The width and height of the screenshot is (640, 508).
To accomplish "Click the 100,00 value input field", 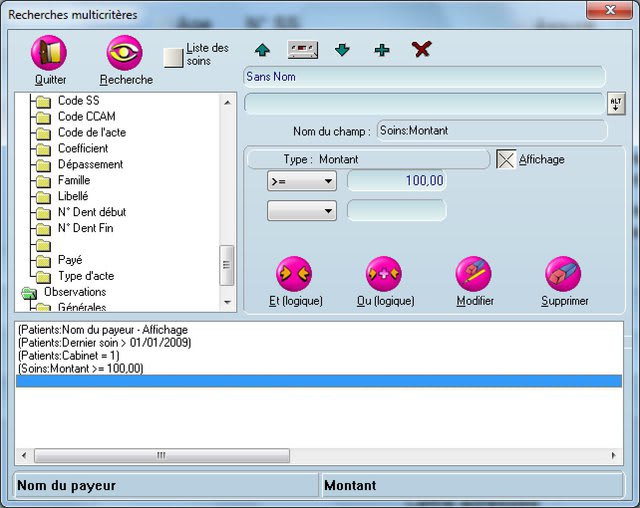I will pyautogui.click(x=397, y=181).
